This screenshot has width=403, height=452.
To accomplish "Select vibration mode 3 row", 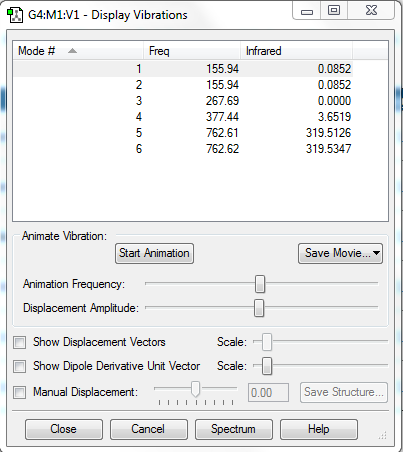I will click(183, 101).
